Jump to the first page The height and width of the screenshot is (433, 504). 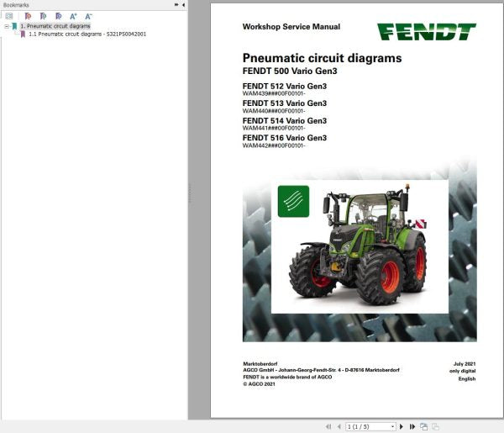(x=326, y=426)
